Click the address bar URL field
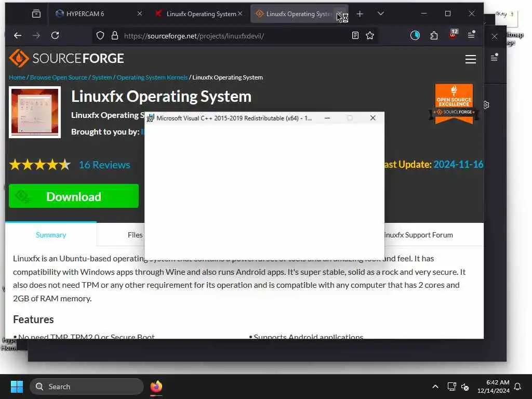The width and height of the screenshot is (532, 399). (234, 36)
